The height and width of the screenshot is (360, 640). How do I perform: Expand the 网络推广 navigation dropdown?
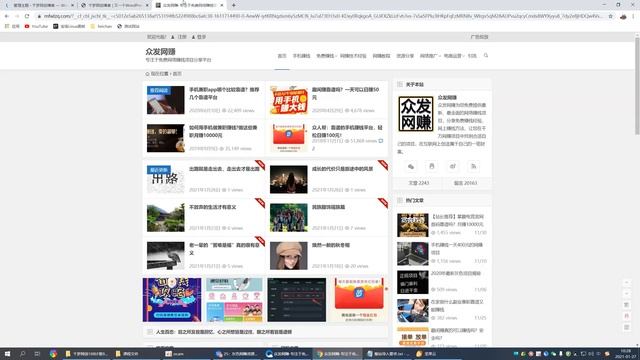[430, 56]
